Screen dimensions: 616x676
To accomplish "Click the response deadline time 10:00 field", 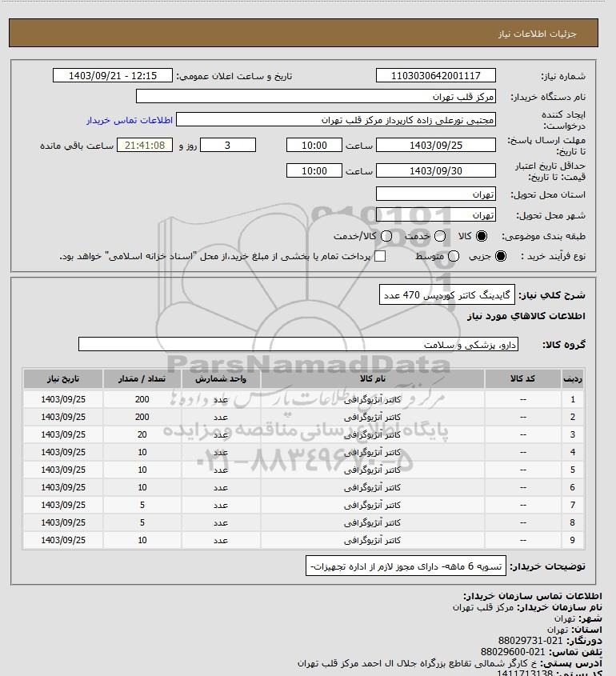I will [314, 146].
